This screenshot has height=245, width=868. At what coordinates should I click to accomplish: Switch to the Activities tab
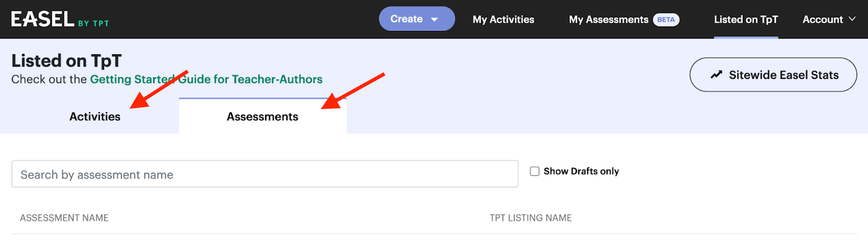click(x=95, y=117)
